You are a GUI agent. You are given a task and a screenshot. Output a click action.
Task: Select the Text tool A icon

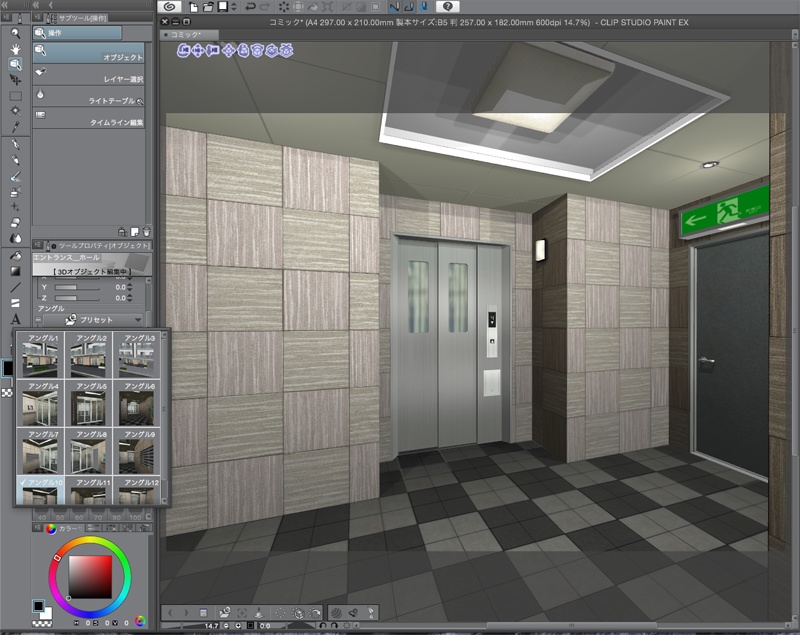point(16,319)
